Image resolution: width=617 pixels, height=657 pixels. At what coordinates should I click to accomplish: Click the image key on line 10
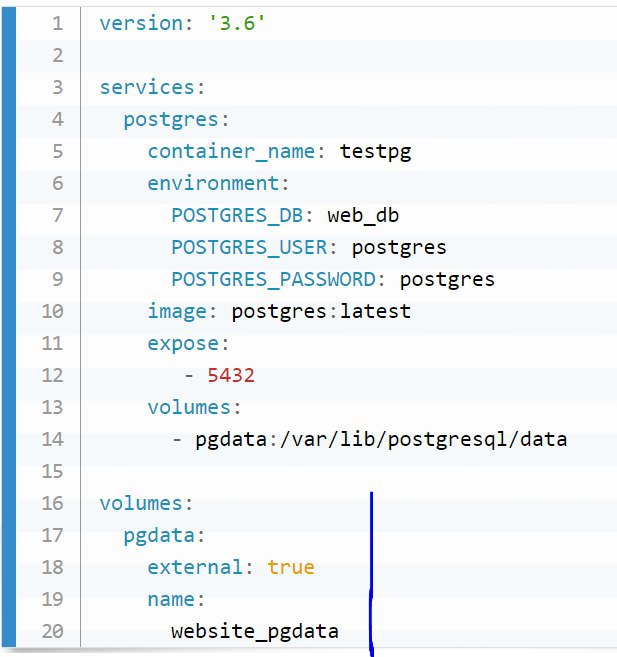click(x=177, y=311)
